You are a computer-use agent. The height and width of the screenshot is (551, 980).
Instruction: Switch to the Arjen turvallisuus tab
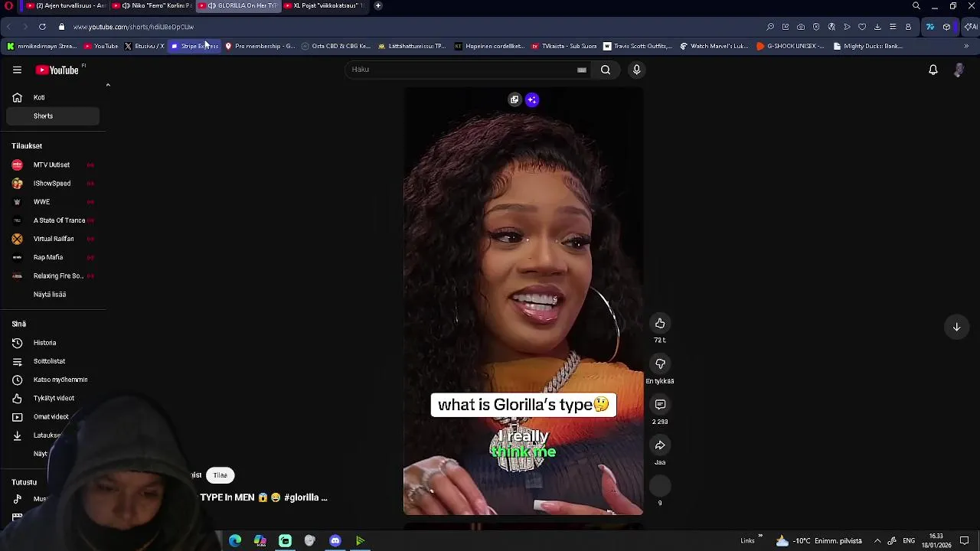pos(65,5)
